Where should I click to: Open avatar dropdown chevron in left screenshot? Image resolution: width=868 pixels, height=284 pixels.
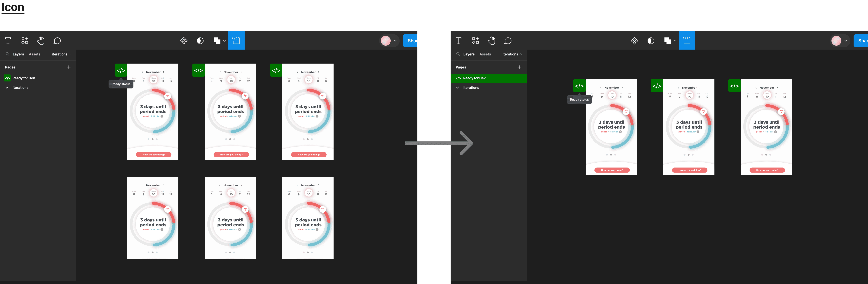pos(395,41)
